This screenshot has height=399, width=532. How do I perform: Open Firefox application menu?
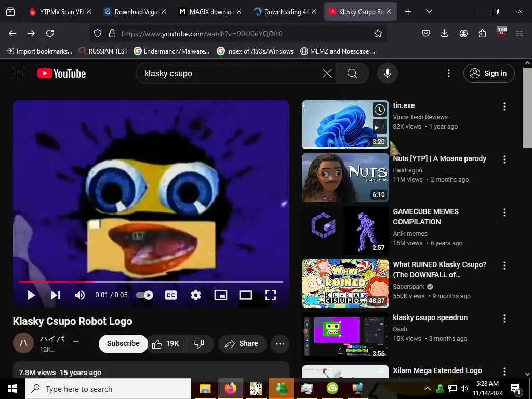(519, 33)
